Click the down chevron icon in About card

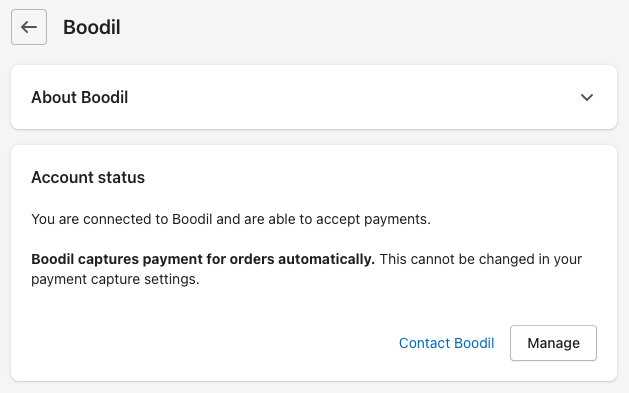(x=586, y=97)
